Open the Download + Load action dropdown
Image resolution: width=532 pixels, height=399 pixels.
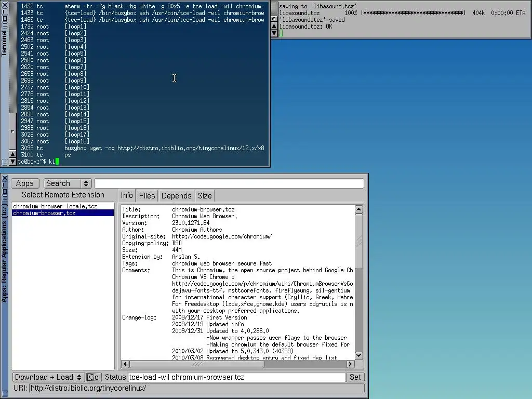coord(49,377)
